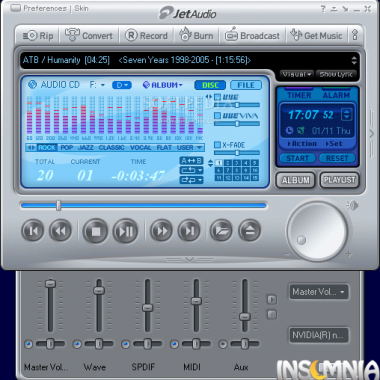Open the shuffle mode dropdown
The width and height of the screenshot is (380, 380).
pyautogui.click(x=191, y=180)
